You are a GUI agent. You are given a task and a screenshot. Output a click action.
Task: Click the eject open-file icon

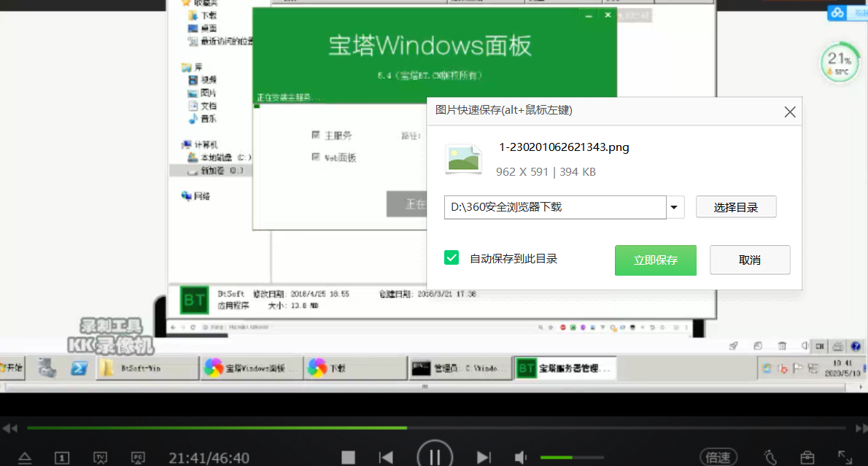25,458
